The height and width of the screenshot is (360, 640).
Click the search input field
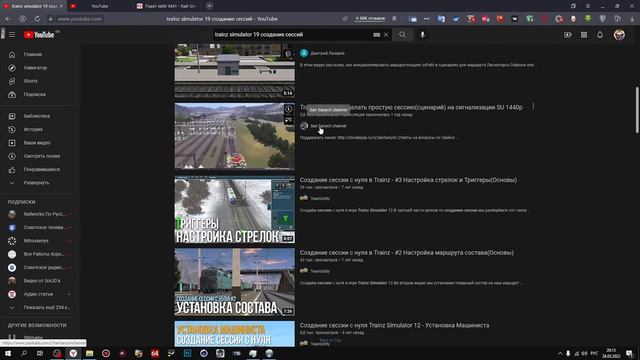point(292,35)
